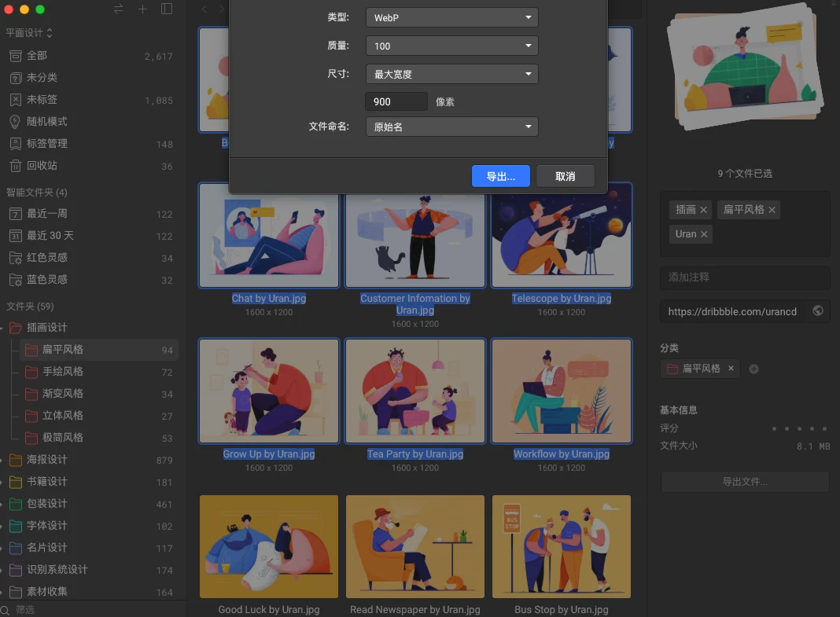
Task: Select the 手绘风格 folder
Action: point(63,372)
